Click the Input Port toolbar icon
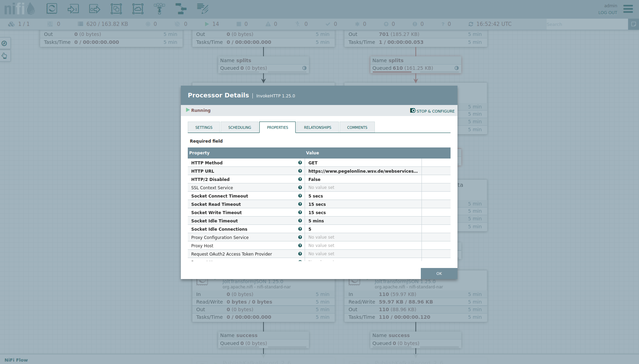639x364 pixels. [73, 8]
